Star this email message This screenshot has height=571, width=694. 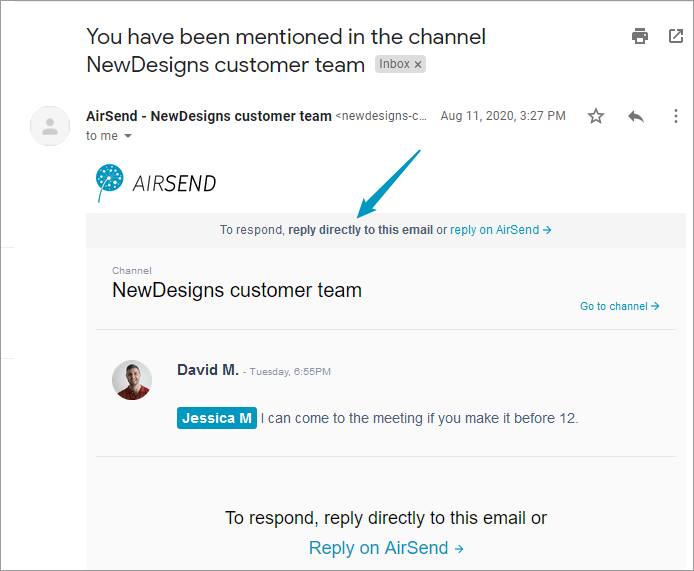tap(596, 116)
